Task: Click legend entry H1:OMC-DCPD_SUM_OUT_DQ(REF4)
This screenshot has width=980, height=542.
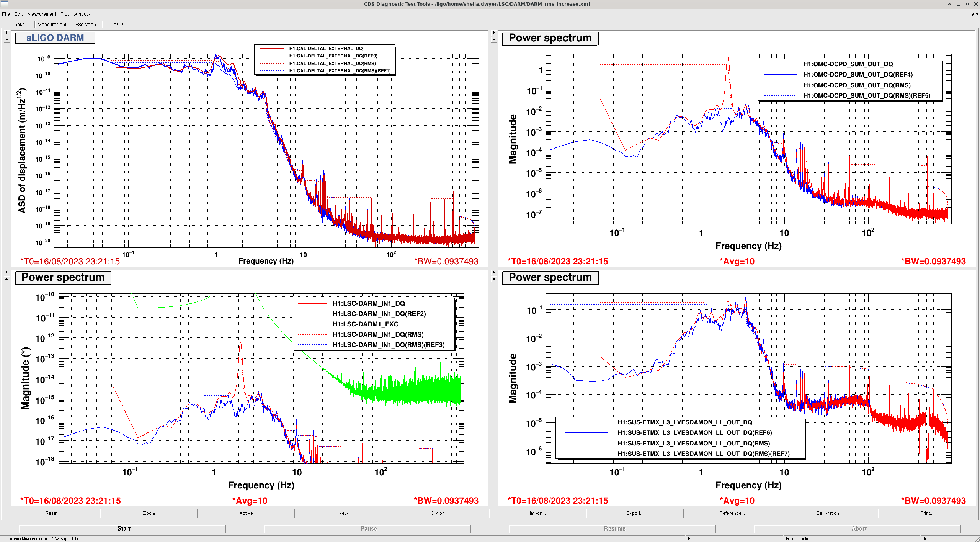Action: pos(858,75)
